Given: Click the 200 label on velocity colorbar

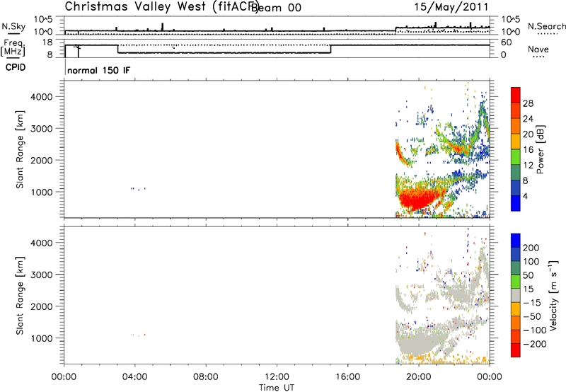Looking at the screenshot, I should (531, 248).
